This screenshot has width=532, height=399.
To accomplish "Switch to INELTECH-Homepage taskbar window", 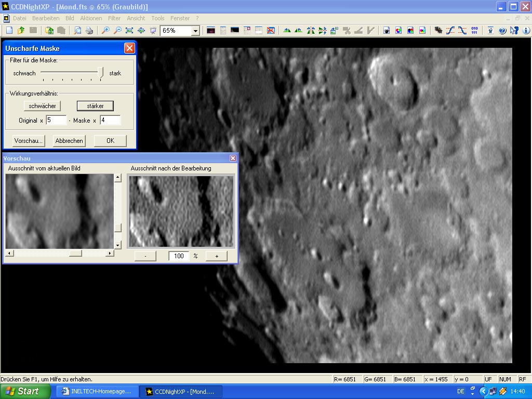I will click(x=97, y=392).
